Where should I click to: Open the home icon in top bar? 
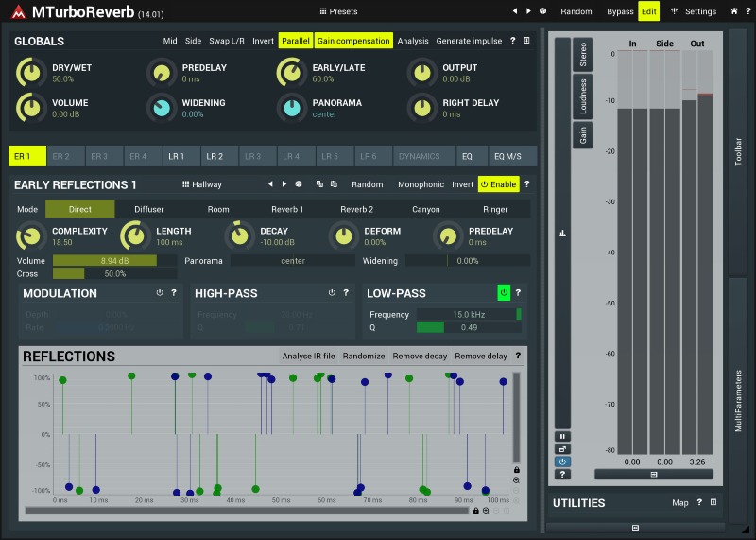point(734,11)
